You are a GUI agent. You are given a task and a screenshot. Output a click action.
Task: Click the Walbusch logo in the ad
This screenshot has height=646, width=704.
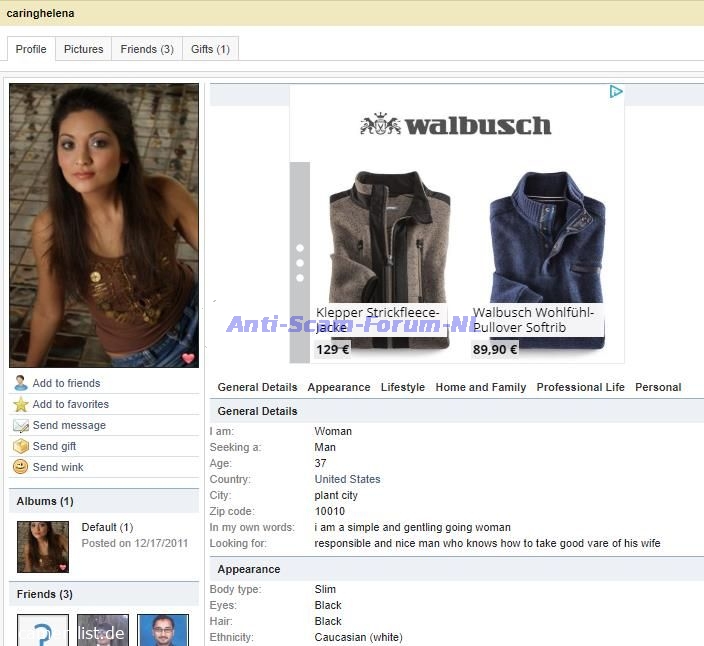click(456, 125)
